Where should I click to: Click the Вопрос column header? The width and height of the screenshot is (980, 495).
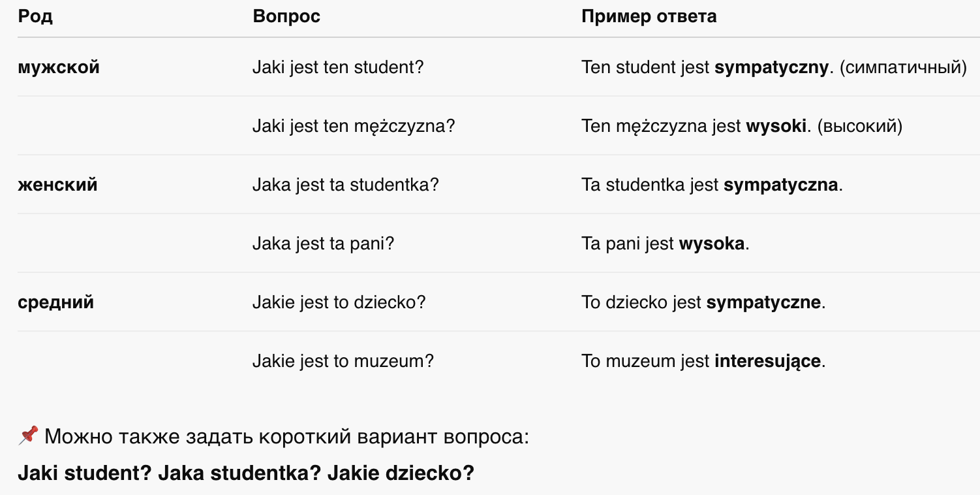coord(286,16)
